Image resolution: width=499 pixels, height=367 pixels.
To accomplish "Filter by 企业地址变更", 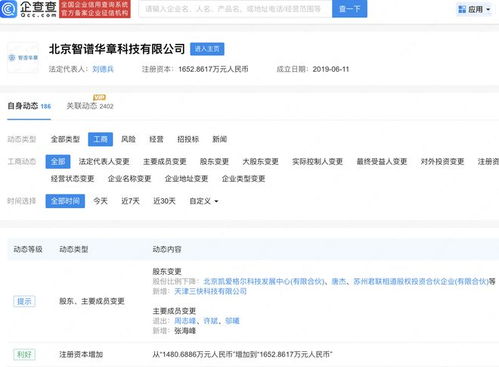I will click(186, 179).
